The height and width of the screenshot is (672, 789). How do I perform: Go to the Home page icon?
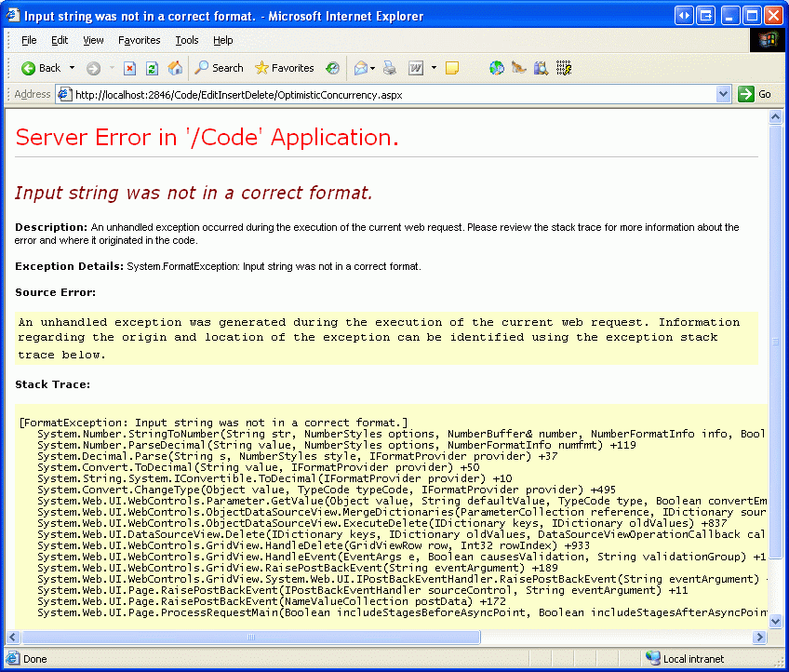175,68
